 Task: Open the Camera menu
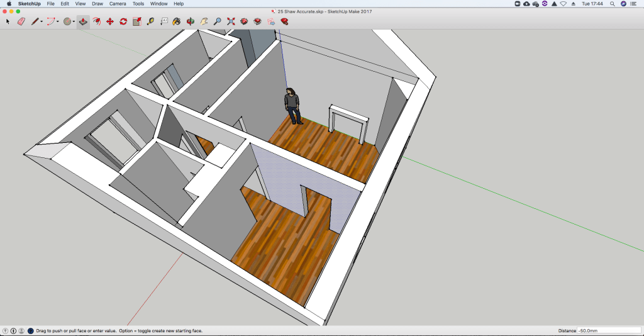click(x=118, y=4)
